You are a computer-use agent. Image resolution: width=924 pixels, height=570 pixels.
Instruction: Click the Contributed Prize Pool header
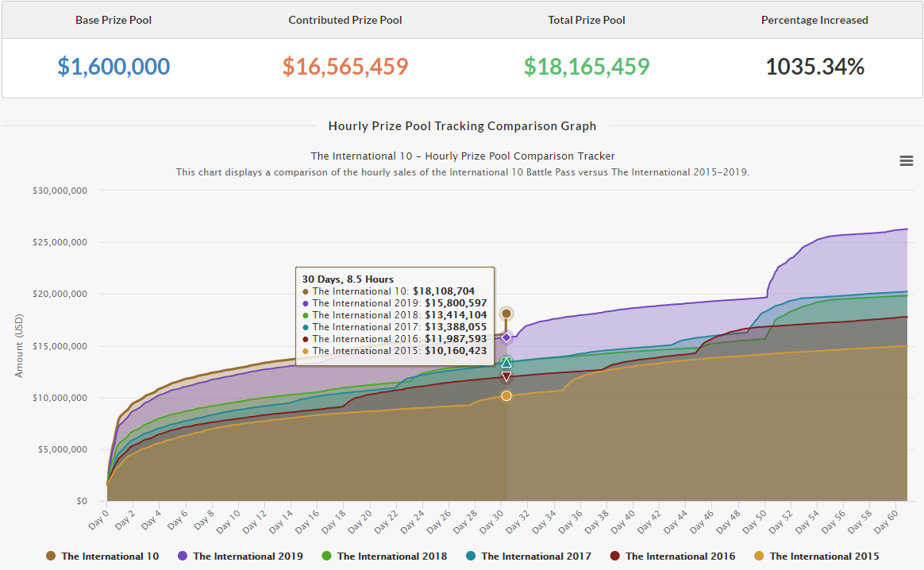point(345,20)
